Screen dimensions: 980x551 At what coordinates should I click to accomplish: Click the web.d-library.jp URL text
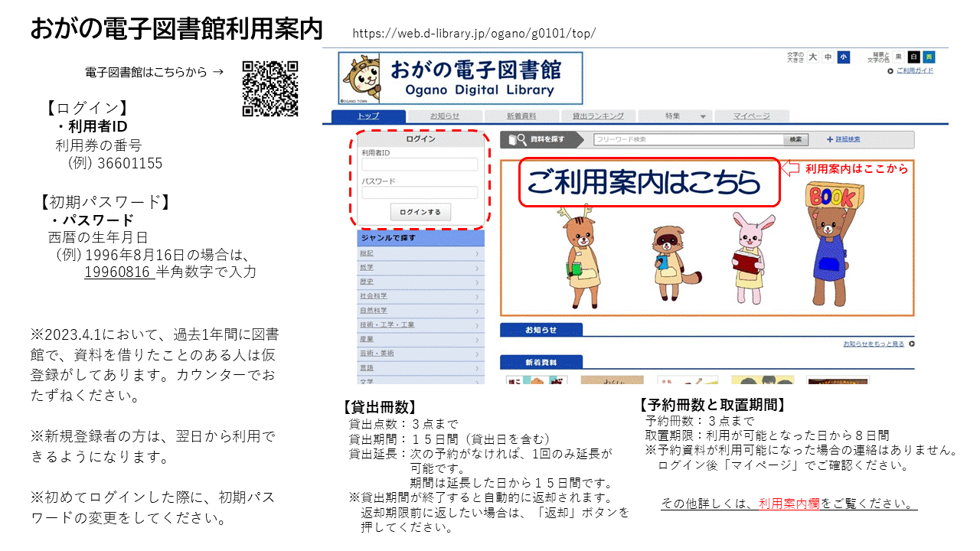[x=474, y=34]
